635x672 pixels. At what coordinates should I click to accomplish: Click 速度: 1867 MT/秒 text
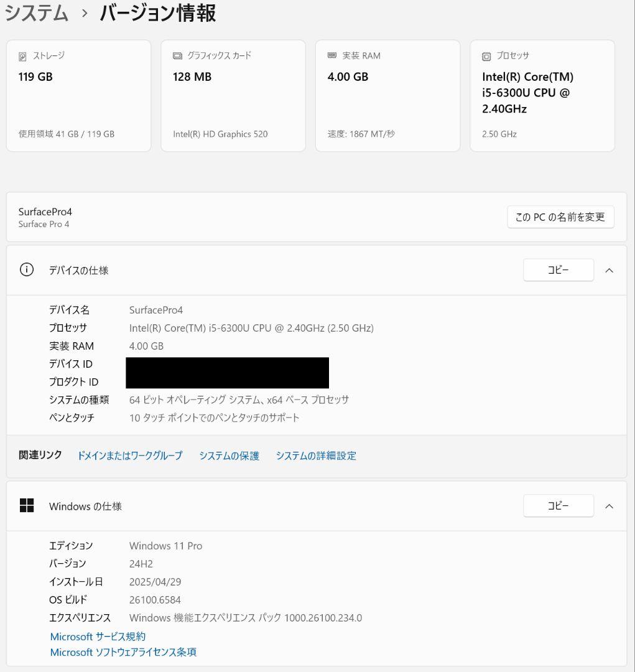(x=361, y=134)
